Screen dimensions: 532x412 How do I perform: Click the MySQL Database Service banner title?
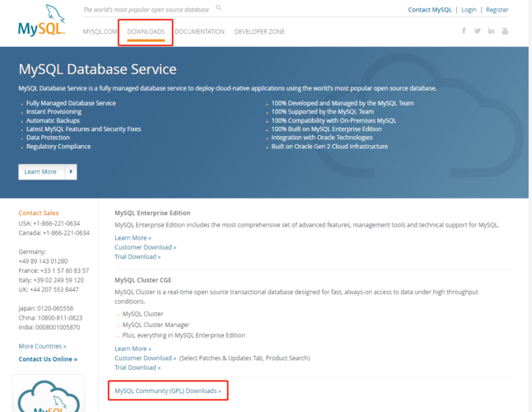(97, 69)
